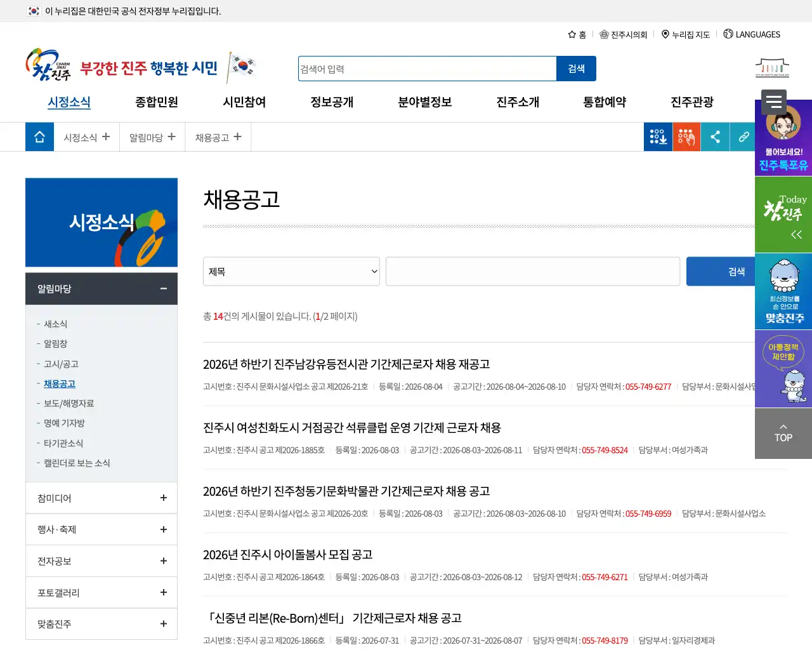
Task: Open the 시정소식 main menu
Action: pos(69,102)
